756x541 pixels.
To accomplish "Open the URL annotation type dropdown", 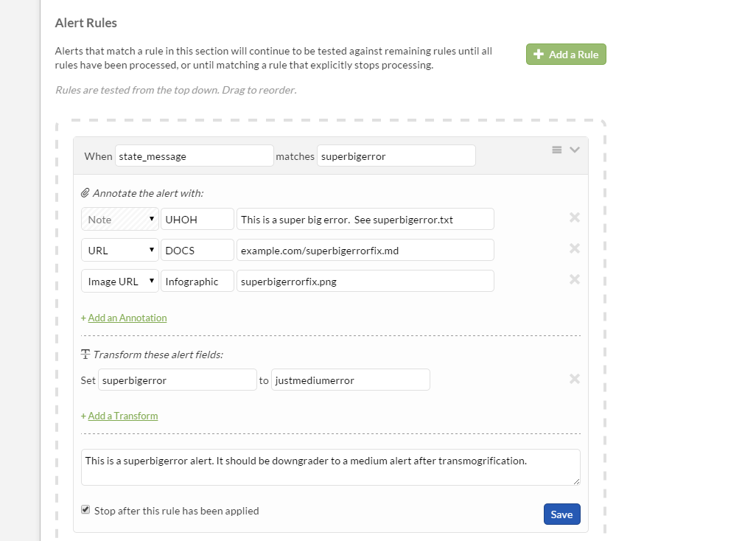I will (119, 251).
